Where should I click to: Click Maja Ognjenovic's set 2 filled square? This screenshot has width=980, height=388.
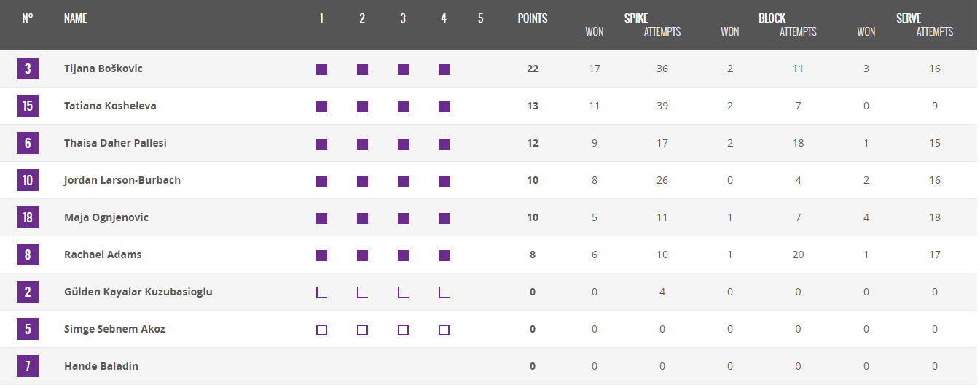[x=362, y=219]
